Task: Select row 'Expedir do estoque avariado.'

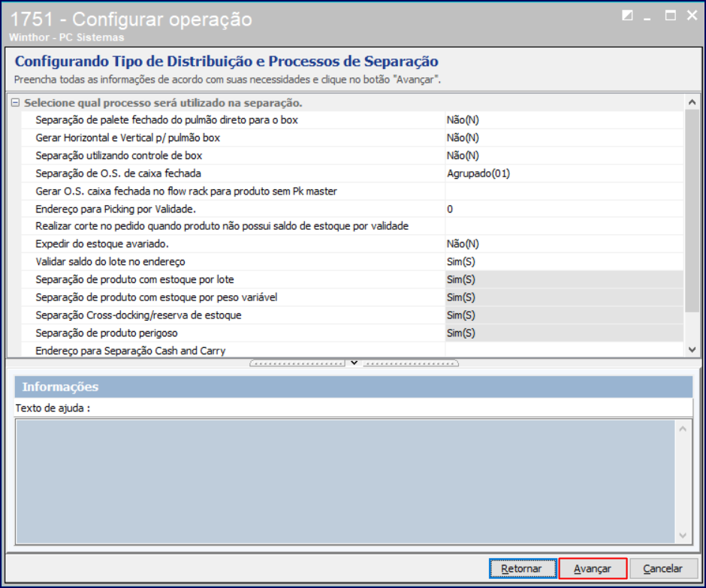Action: [233, 244]
